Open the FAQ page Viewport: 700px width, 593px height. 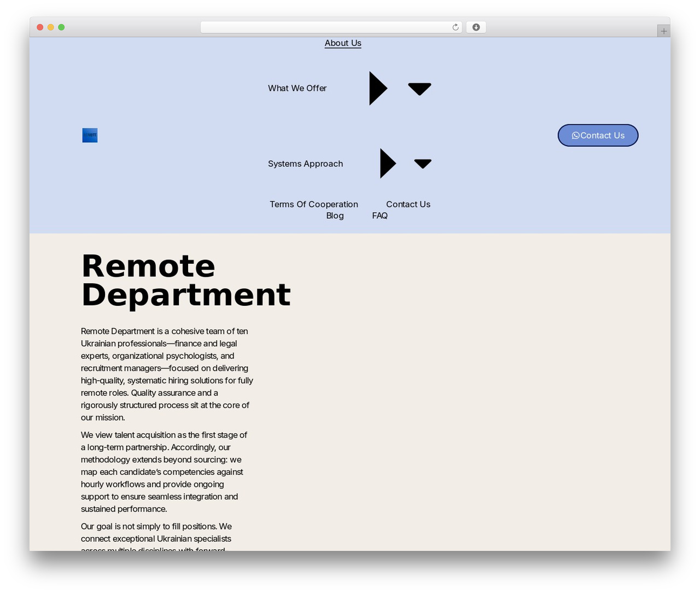pos(380,216)
